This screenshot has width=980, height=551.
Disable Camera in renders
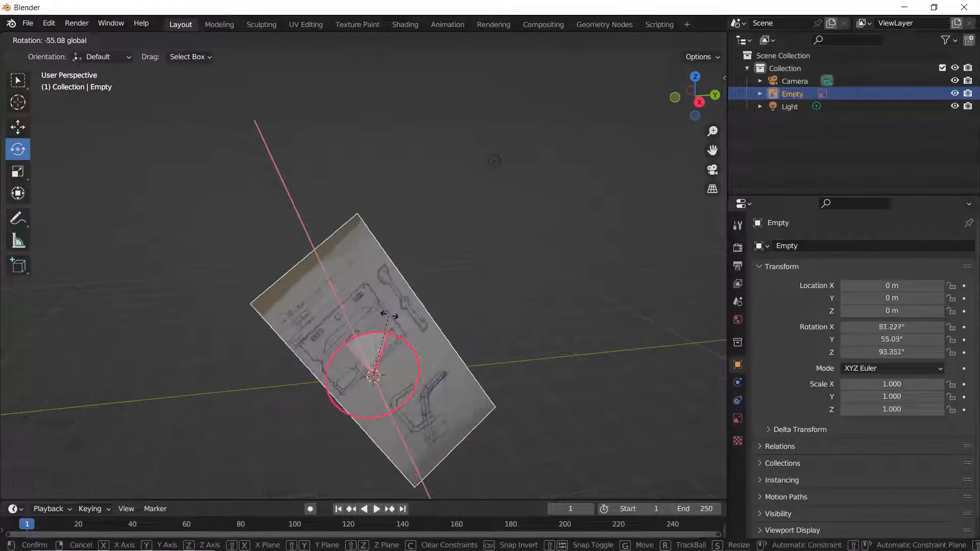[968, 81]
